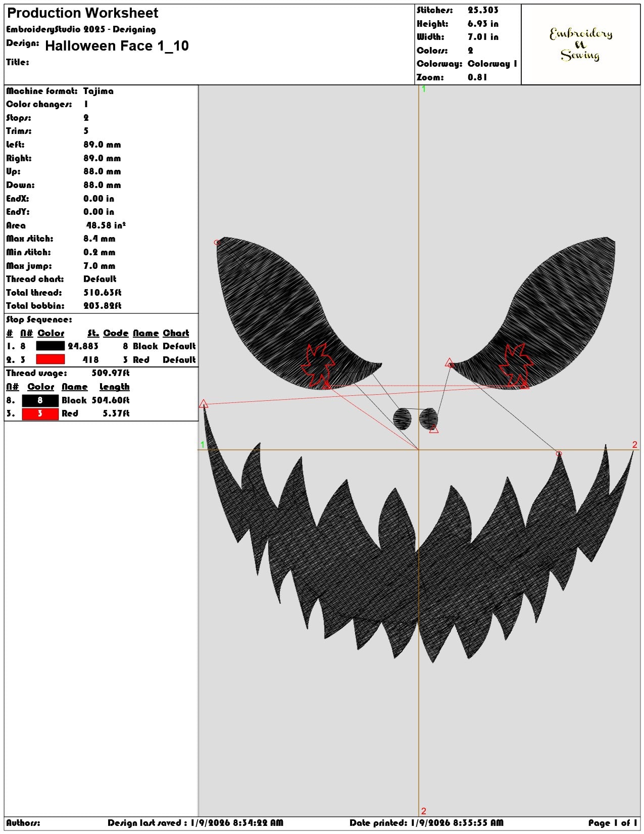Viewport: 644px width, 834px height.
Task: Click the Embroidery N Sewing logo
Action: pos(581,44)
